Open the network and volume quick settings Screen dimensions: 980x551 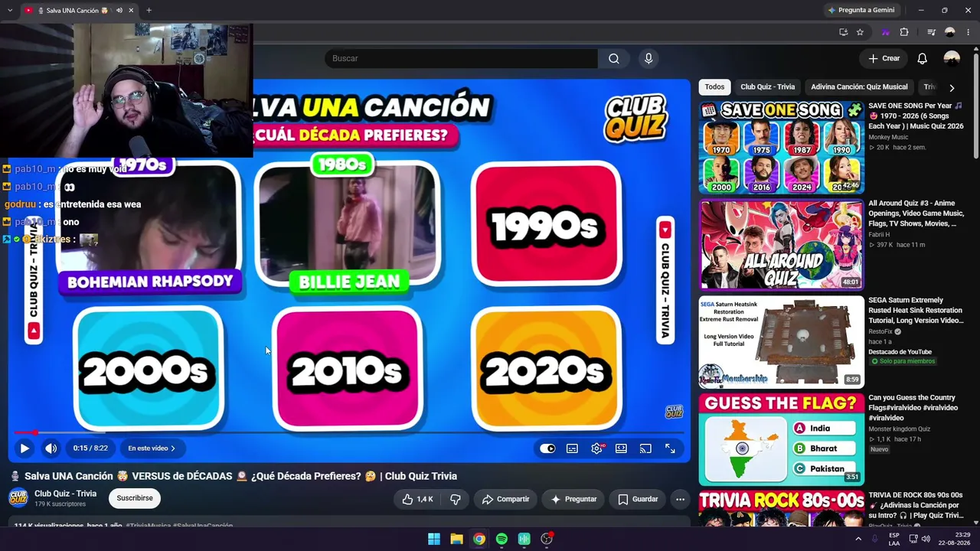(919, 539)
